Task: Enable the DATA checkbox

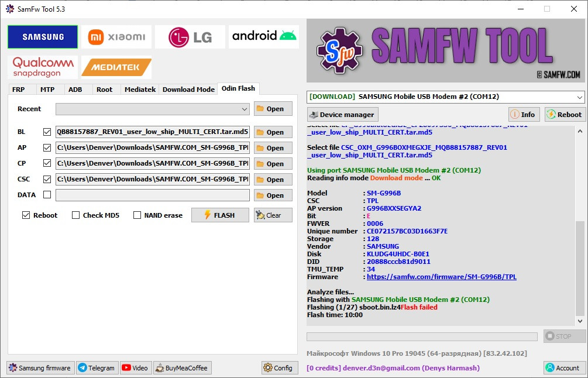Action: tap(47, 195)
